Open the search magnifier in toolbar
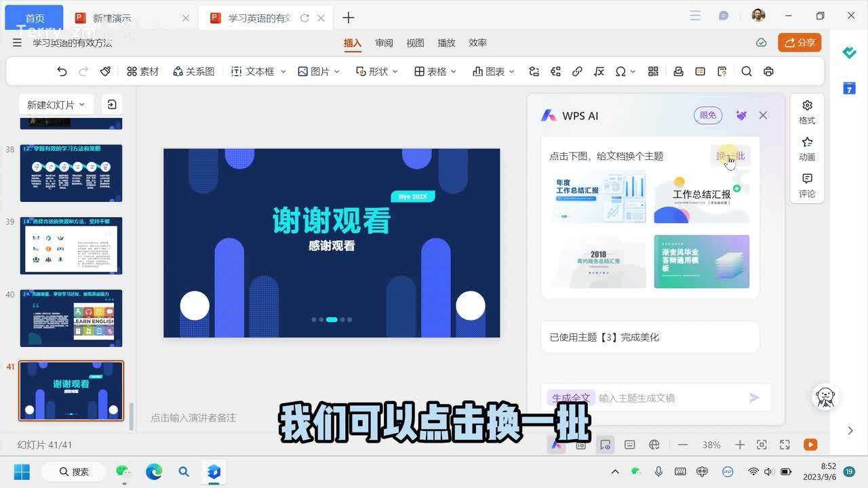This screenshot has width=868, height=488. 747,71
